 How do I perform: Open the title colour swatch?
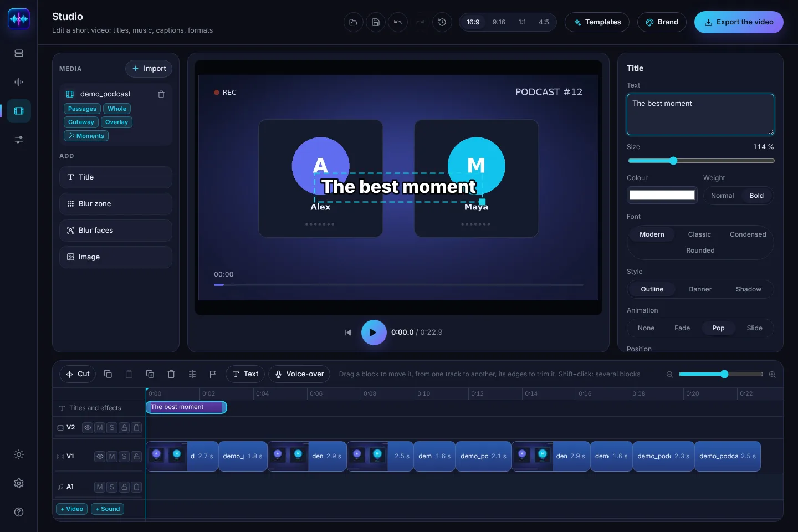662,195
